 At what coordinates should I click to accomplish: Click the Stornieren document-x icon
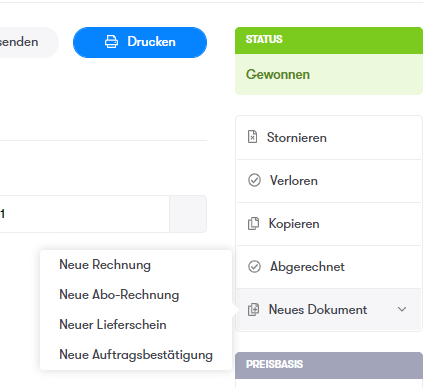(x=253, y=137)
